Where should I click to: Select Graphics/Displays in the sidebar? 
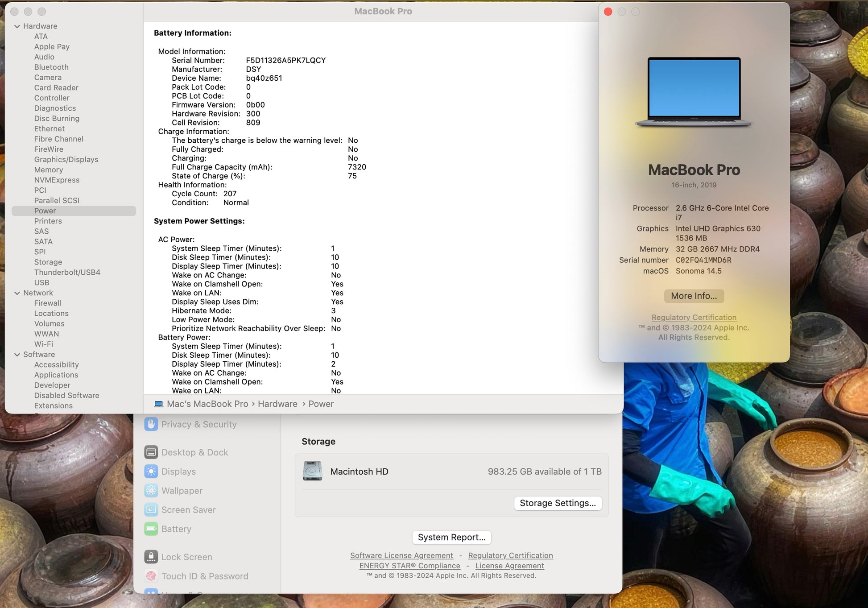pos(66,160)
